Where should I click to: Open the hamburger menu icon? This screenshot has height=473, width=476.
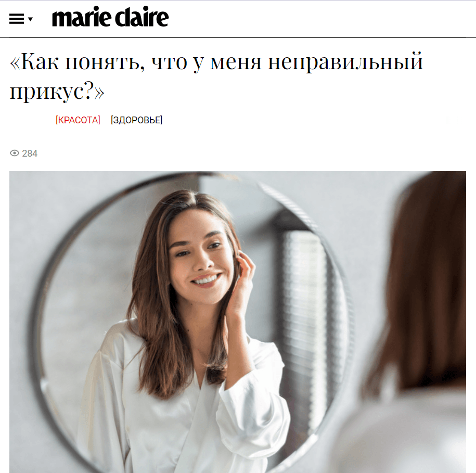[17, 19]
